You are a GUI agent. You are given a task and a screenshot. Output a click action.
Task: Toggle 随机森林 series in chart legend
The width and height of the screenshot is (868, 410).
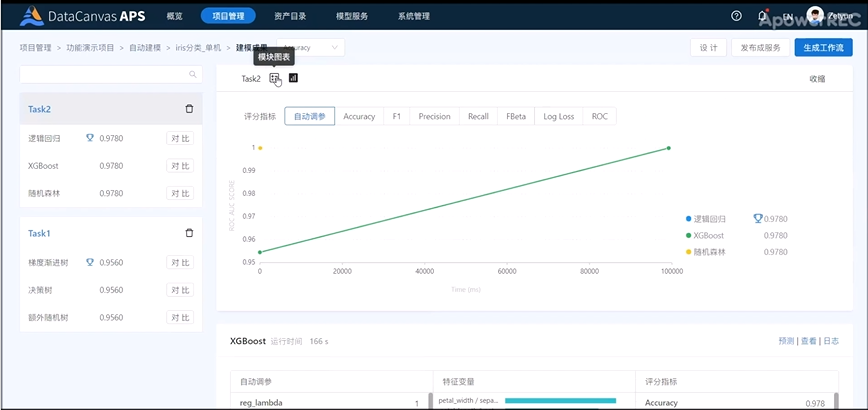pos(710,252)
